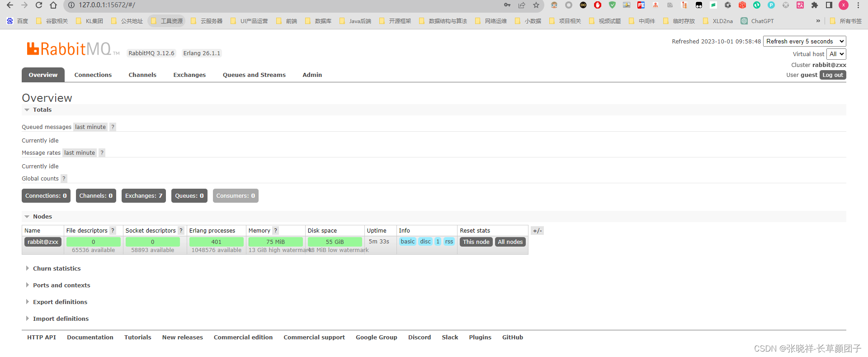
Task: Go back with the browser back arrow
Action: [x=10, y=5]
